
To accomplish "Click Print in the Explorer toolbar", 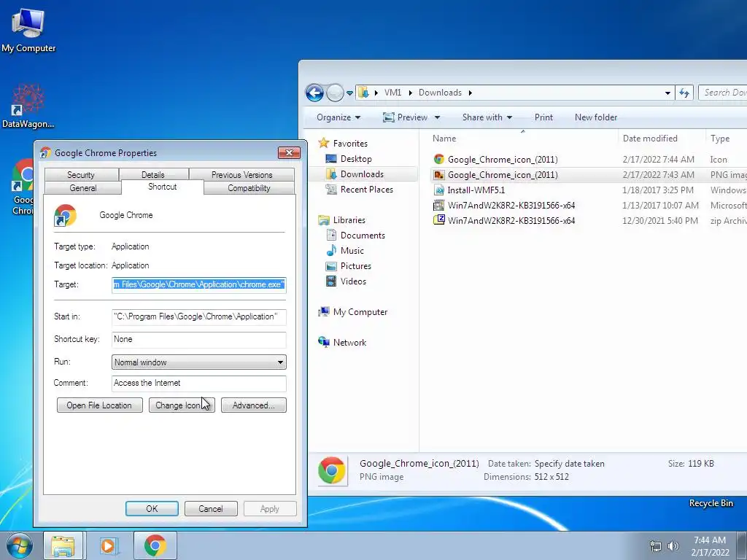I will pos(543,117).
